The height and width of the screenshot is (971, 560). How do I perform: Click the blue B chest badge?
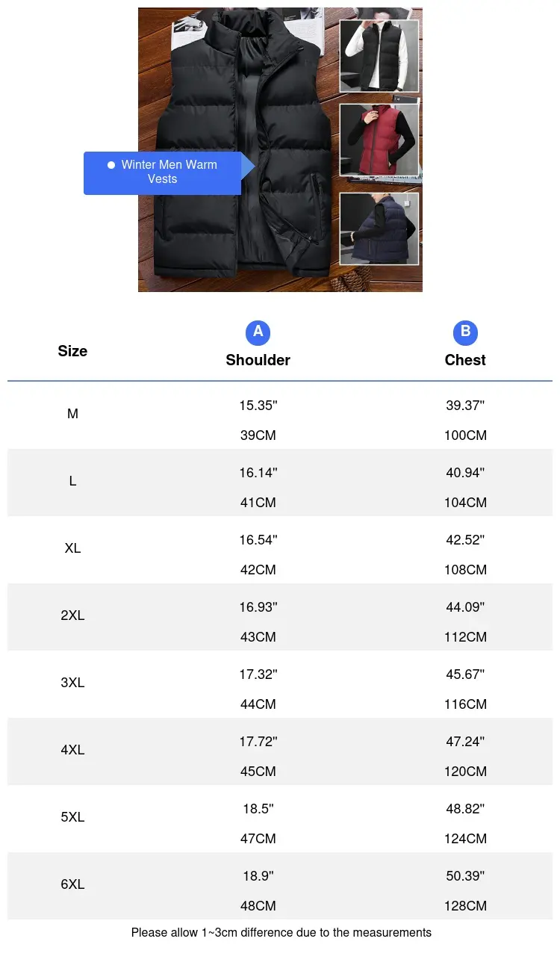(x=465, y=332)
